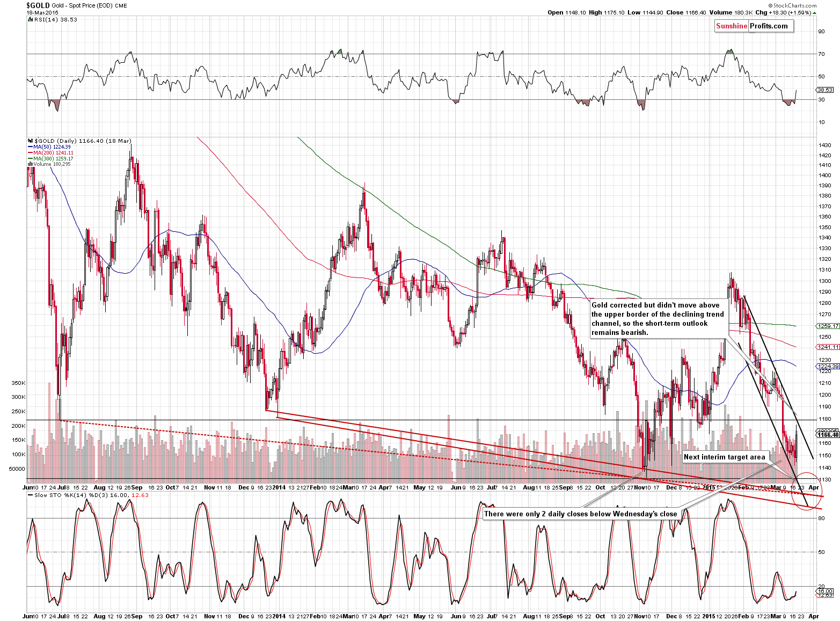Click the 50000 volume axis label
Image resolution: width=840 pixels, height=621 pixels.
point(17,469)
